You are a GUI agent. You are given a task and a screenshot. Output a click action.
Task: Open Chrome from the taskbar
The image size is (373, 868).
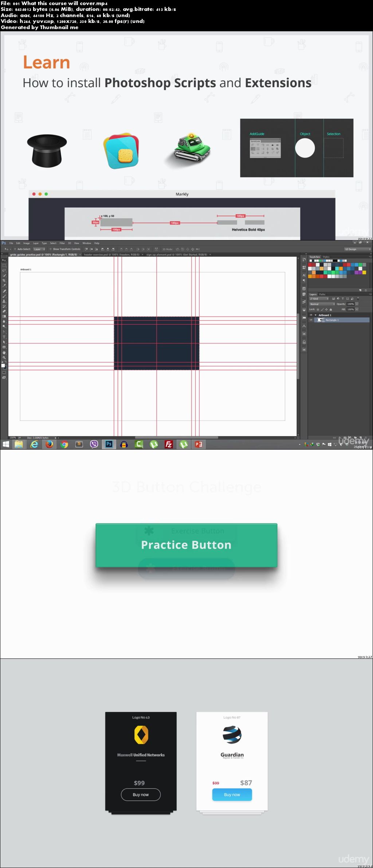(64, 444)
